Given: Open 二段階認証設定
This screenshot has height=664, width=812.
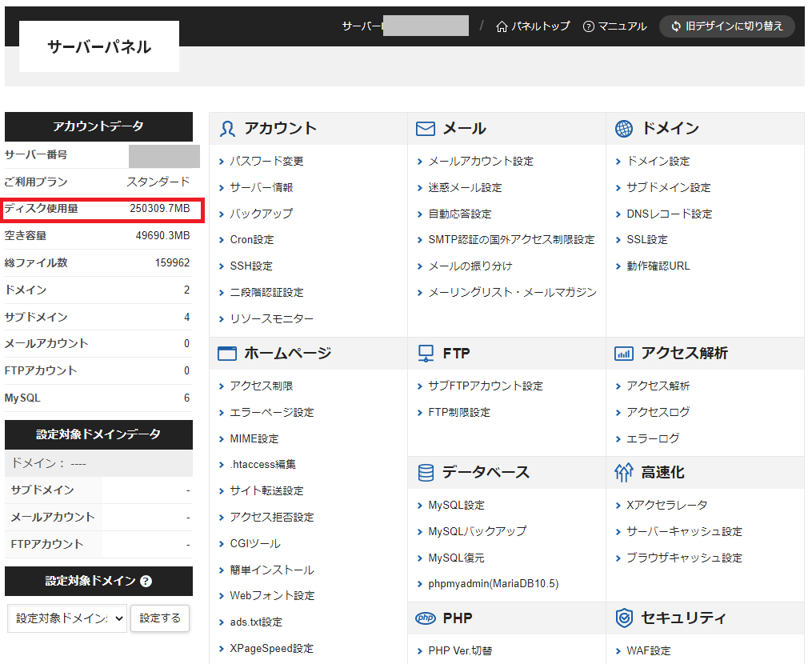Looking at the screenshot, I should pos(266,293).
